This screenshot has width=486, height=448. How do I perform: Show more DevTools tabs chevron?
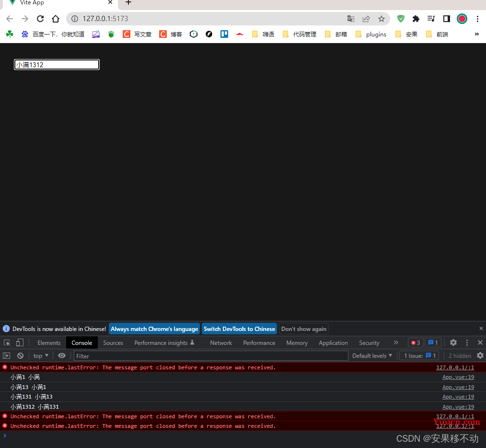396,342
